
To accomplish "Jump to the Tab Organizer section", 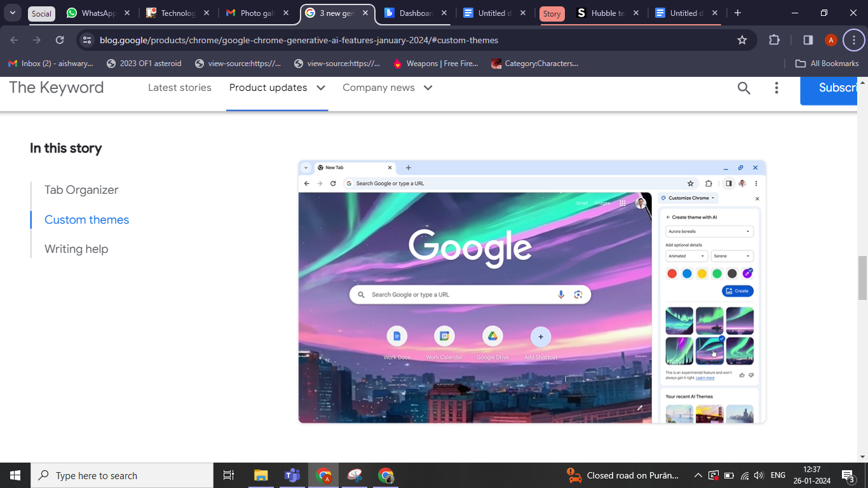I will coord(81,190).
